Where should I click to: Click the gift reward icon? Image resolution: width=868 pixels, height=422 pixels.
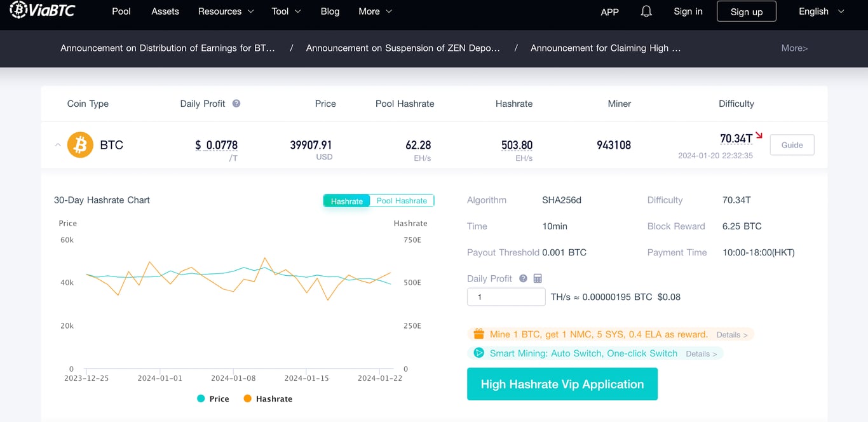pos(478,334)
